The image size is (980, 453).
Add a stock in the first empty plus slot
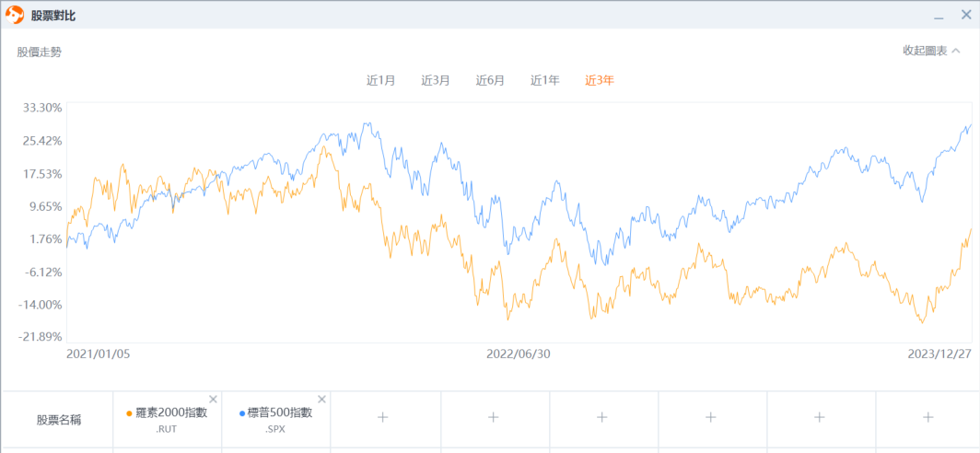pyautogui.click(x=384, y=417)
